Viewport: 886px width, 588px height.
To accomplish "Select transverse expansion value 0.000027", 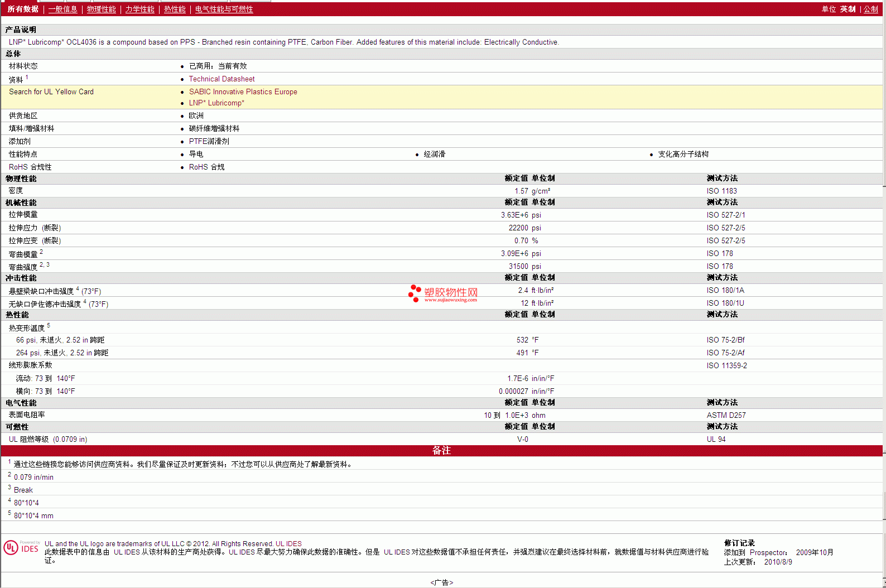I will [x=513, y=392].
